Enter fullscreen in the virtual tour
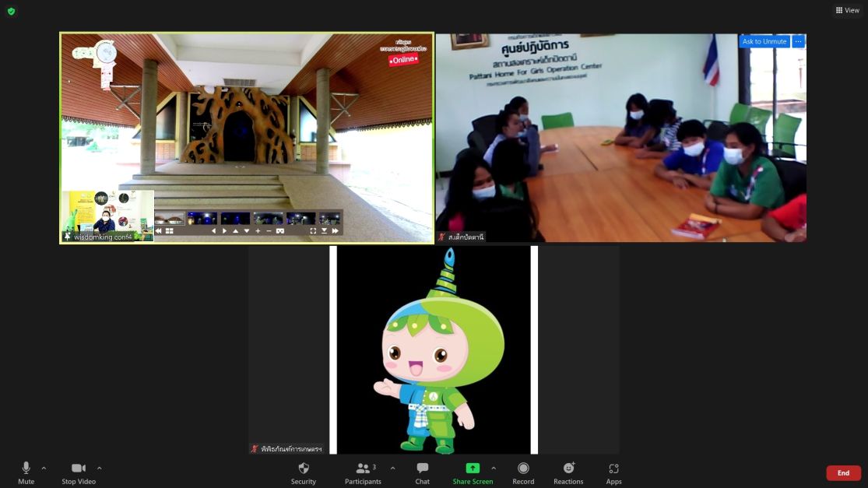Viewport: 868px width, 488px height. pyautogui.click(x=313, y=231)
